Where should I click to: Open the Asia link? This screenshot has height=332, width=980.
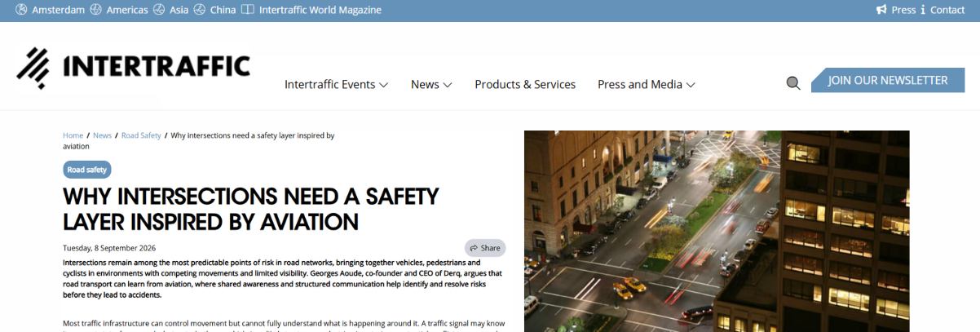179,10
